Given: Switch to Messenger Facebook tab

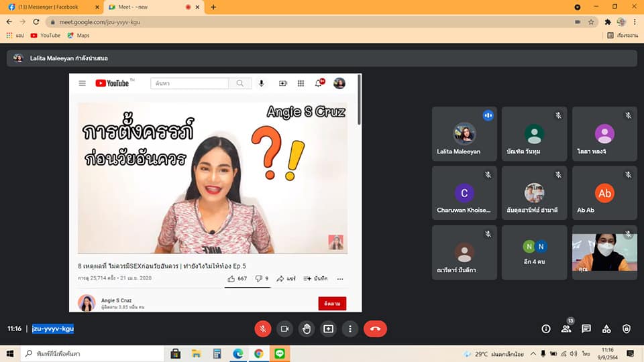Looking at the screenshot, I should coord(54,7).
